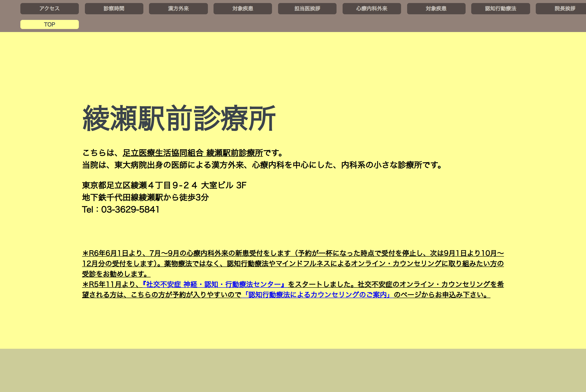This screenshot has width=586, height=392.
Task: Go to the 診察時間 page
Action: click(x=114, y=8)
